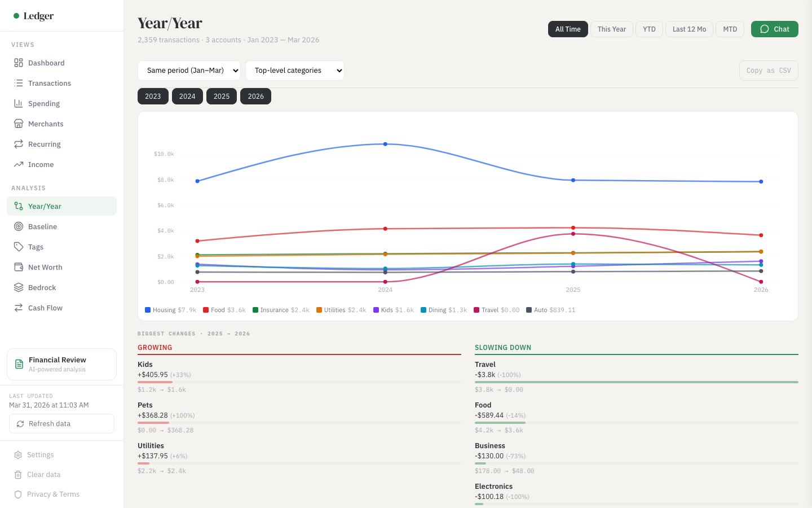This screenshot has height=508, width=812.
Task: Click the Housing blue legend swatch
Action: (148, 310)
